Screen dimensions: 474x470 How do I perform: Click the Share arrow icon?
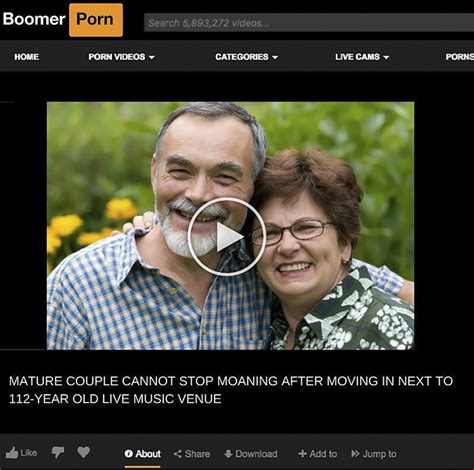click(178, 454)
